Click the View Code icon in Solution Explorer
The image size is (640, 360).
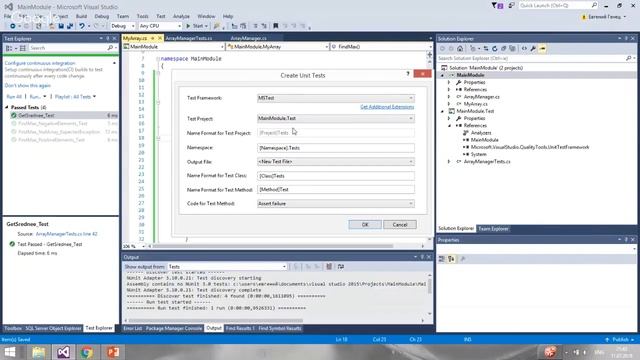pyautogui.click(x=524, y=49)
